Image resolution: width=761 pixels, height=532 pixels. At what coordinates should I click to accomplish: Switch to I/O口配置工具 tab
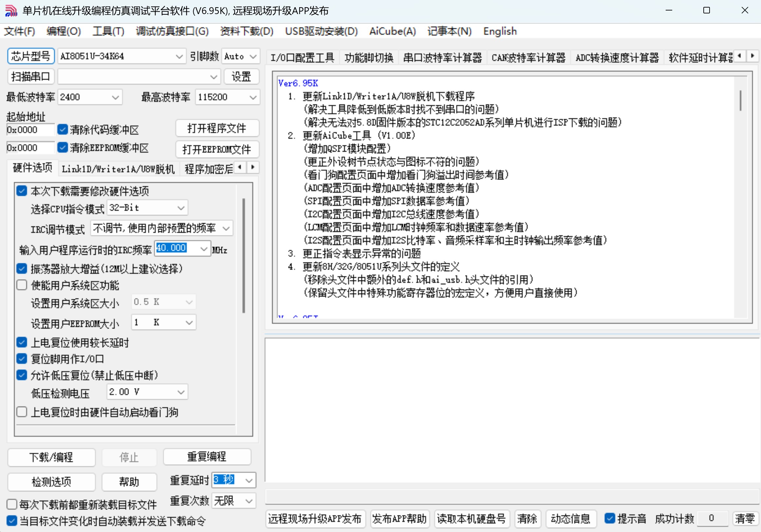tap(302, 58)
